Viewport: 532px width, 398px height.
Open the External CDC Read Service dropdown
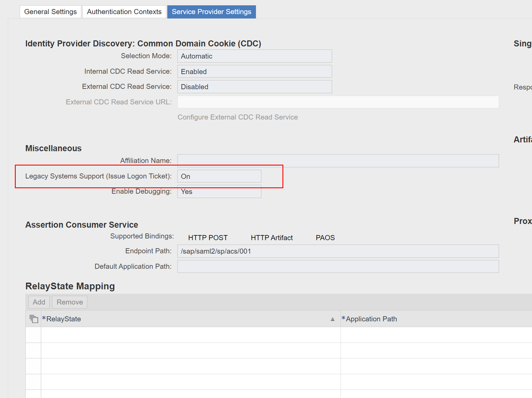click(254, 86)
